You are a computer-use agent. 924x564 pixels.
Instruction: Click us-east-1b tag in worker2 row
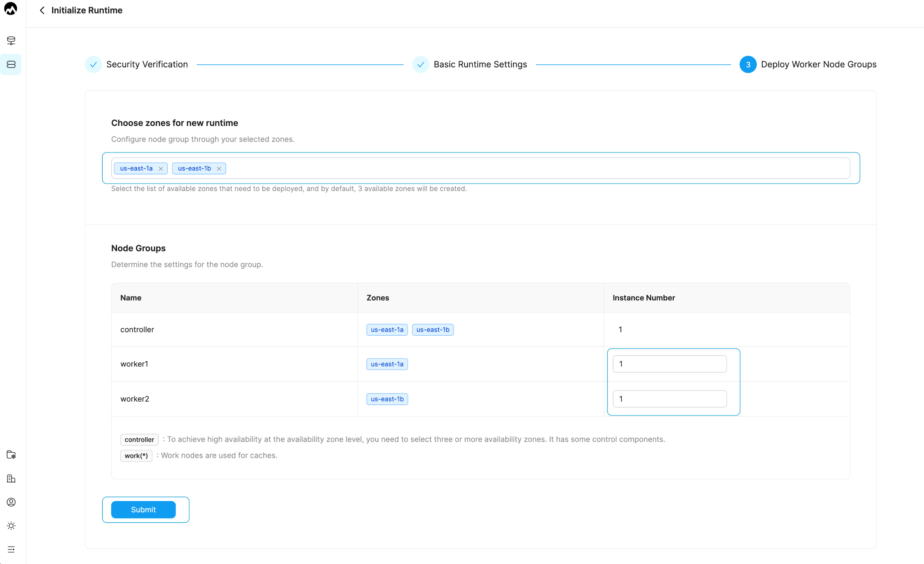[387, 399]
